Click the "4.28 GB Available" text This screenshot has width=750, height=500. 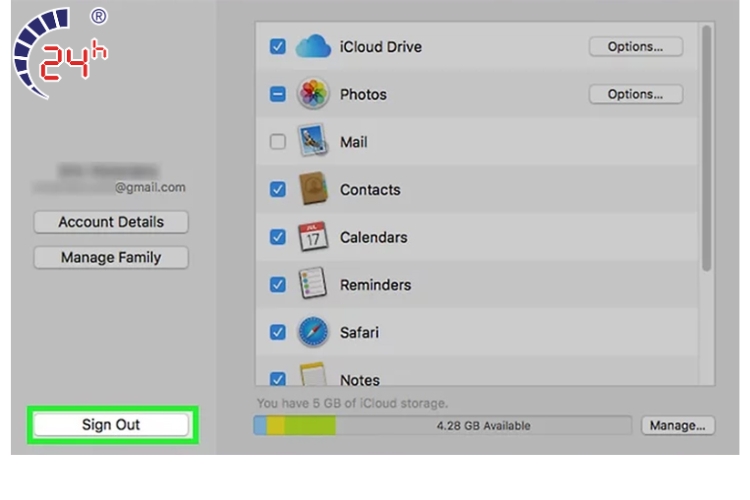coord(483,426)
